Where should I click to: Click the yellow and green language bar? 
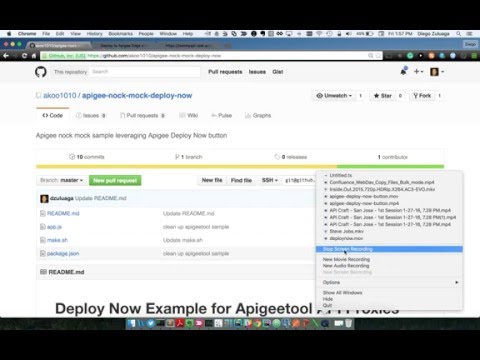(x=240, y=166)
